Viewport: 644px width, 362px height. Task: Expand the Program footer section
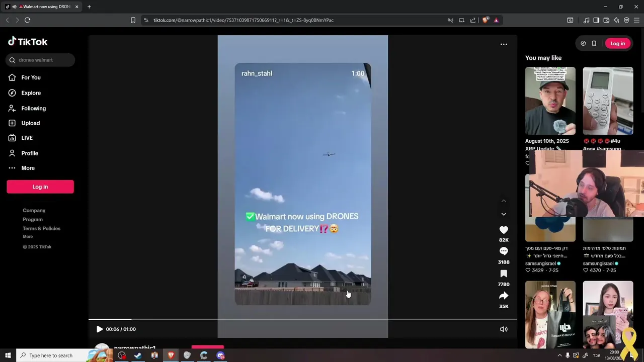click(33, 220)
